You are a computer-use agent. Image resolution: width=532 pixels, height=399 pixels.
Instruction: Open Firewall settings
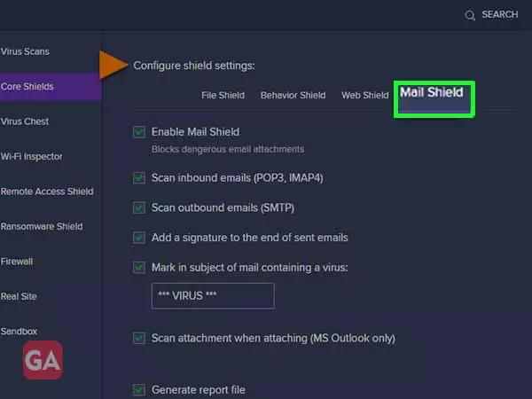(x=17, y=262)
